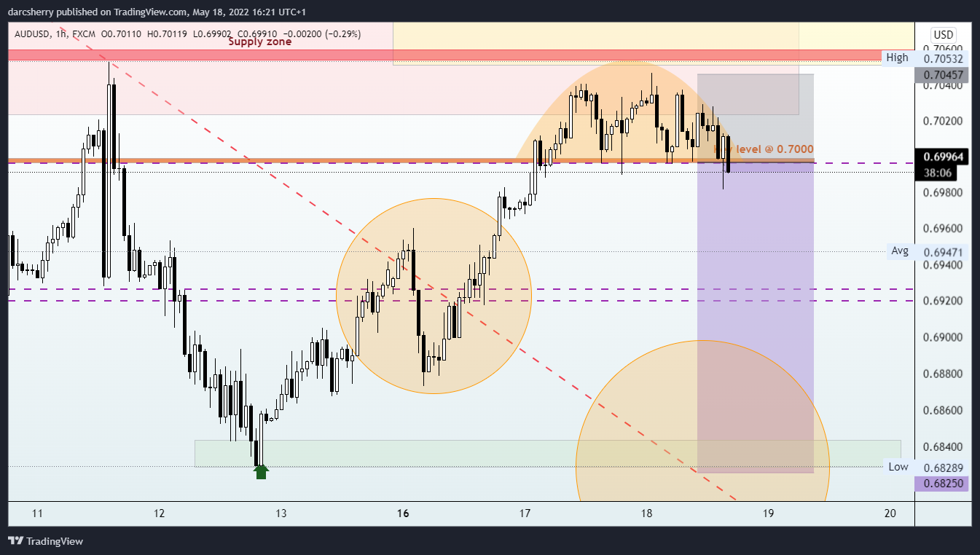
Task: Open the USD currency selector
Action: 944,34
